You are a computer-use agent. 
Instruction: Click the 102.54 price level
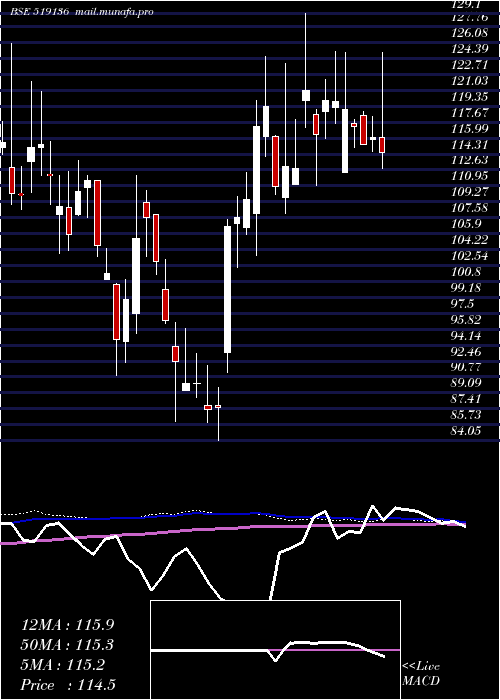pyautogui.click(x=472, y=256)
